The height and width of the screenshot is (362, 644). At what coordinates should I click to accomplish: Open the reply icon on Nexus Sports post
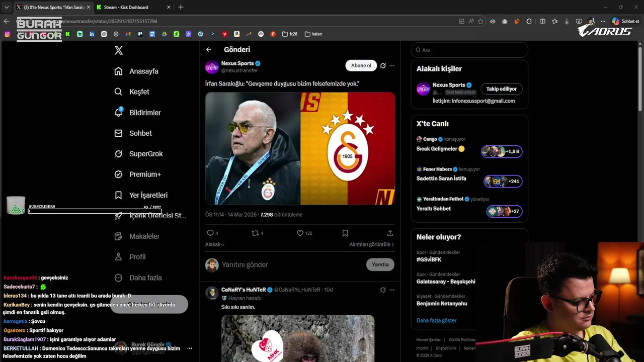(210, 233)
